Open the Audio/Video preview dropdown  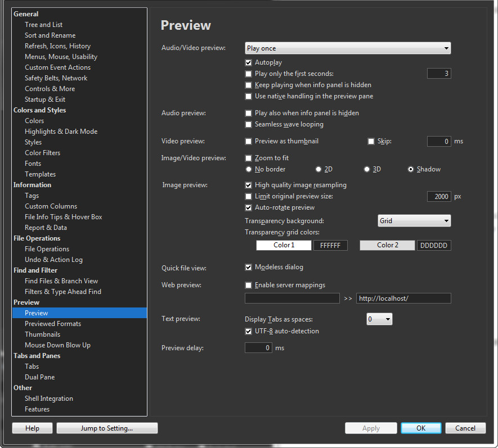click(348, 48)
